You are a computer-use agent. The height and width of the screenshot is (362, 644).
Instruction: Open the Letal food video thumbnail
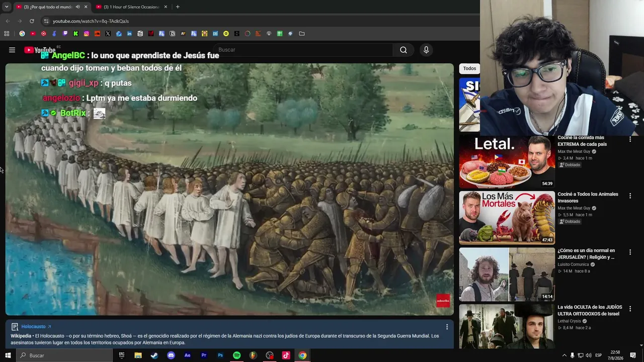click(507, 161)
